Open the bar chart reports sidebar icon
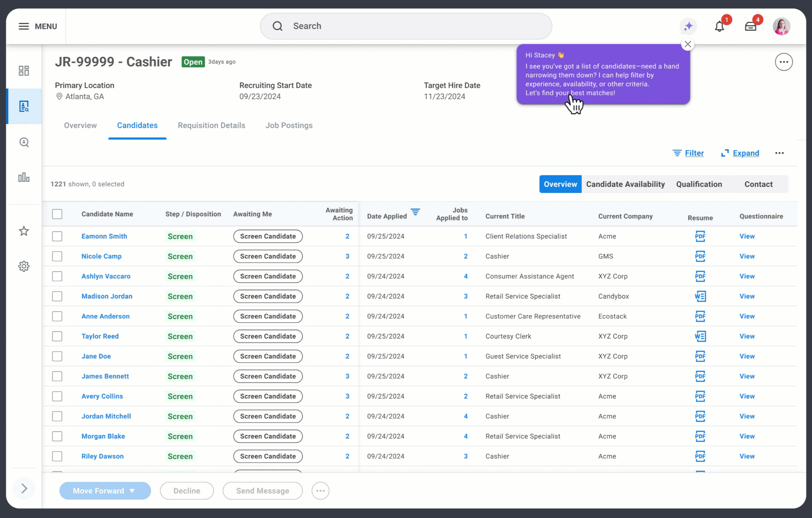This screenshot has width=812, height=518. (x=24, y=177)
